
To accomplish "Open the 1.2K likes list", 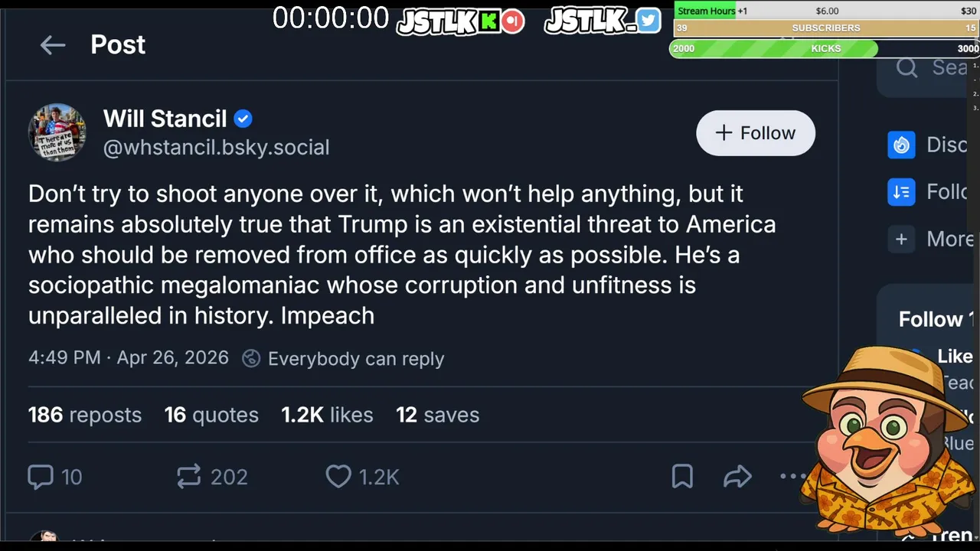I will (x=327, y=415).
